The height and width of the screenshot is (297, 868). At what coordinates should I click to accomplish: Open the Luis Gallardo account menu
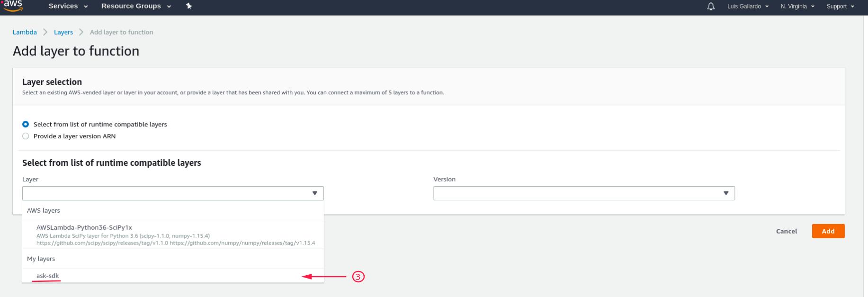coord(748,6)
